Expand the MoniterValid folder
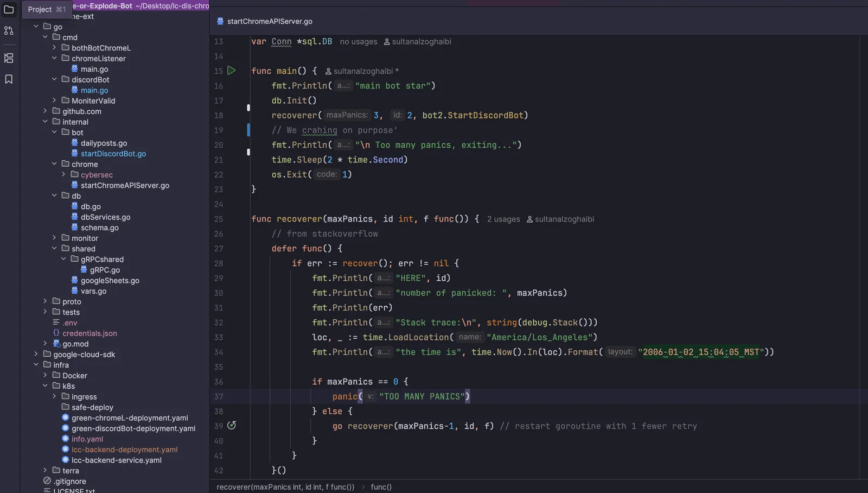The height and width of the screenshot is (493, 868). pyautogui.click(x=54, y=100)
